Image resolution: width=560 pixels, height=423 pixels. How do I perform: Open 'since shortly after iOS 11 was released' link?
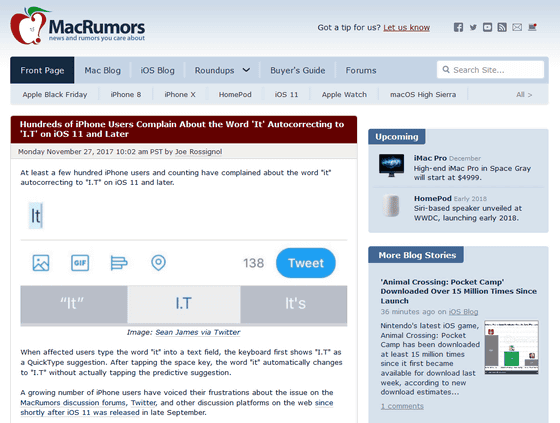177,408
